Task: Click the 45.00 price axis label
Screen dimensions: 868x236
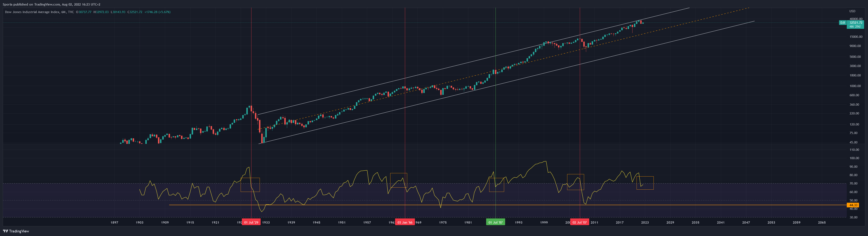Action: (854, 142)
